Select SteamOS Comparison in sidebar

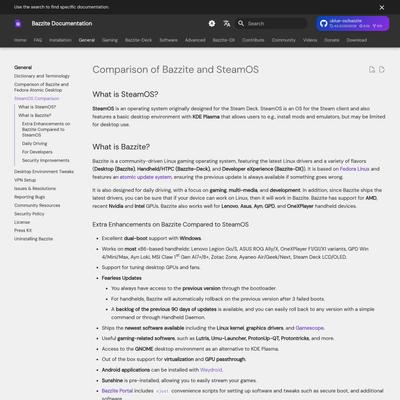pyautogui.click(x=36, y=98)
